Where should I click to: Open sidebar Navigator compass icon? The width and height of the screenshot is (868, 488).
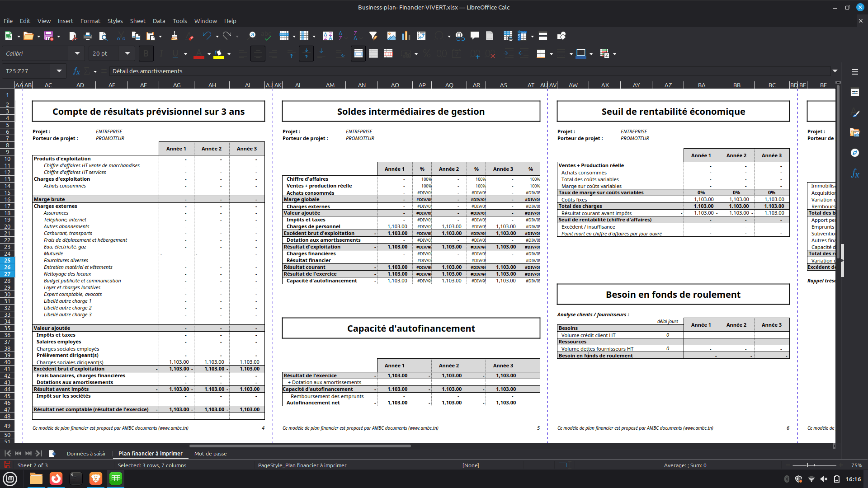[854, 153]
